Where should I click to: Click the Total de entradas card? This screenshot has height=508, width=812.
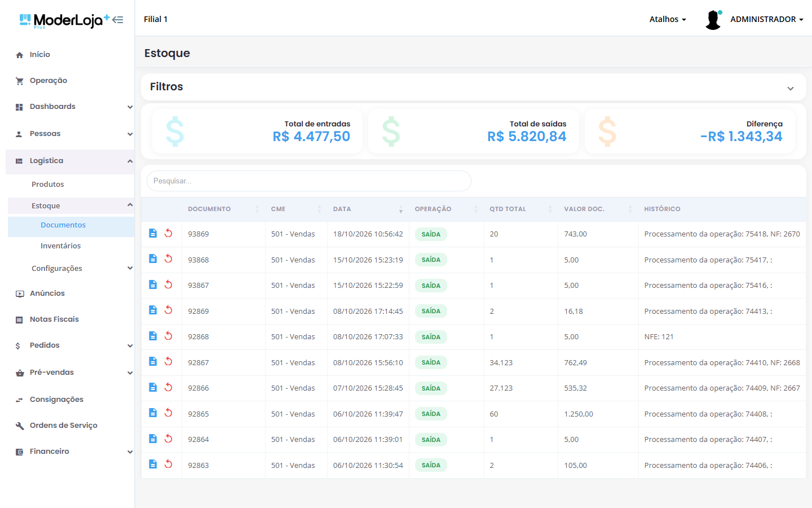[x=257, y=132]
